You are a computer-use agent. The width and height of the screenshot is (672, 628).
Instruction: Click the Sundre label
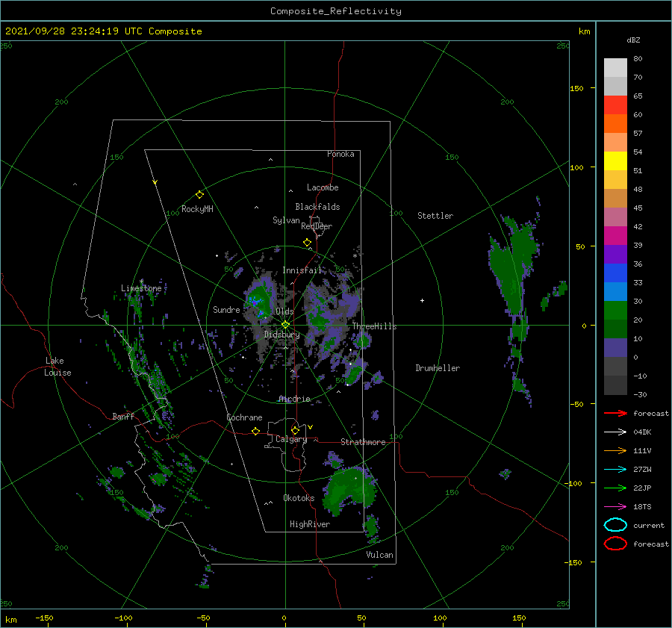pyautogui.click(x=226, y=309)
